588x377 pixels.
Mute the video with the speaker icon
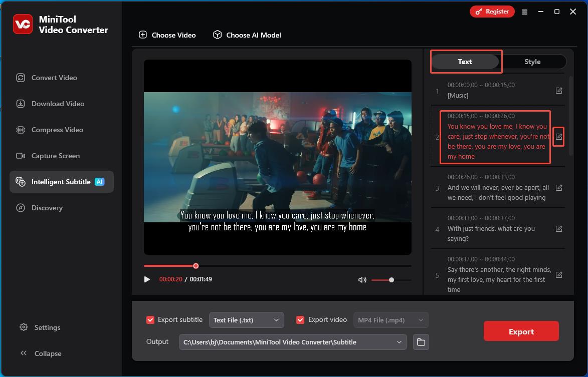(x=362, y=280)
